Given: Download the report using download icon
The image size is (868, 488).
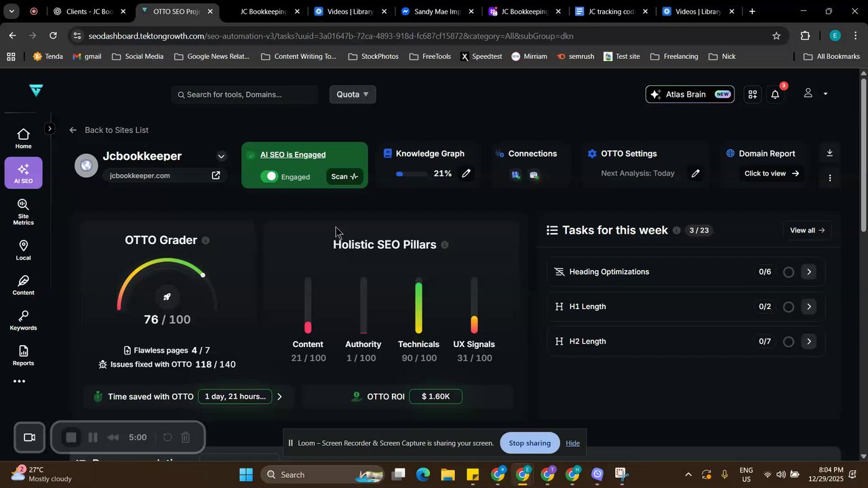Looking at the screenshot, I should pos(829,153).
